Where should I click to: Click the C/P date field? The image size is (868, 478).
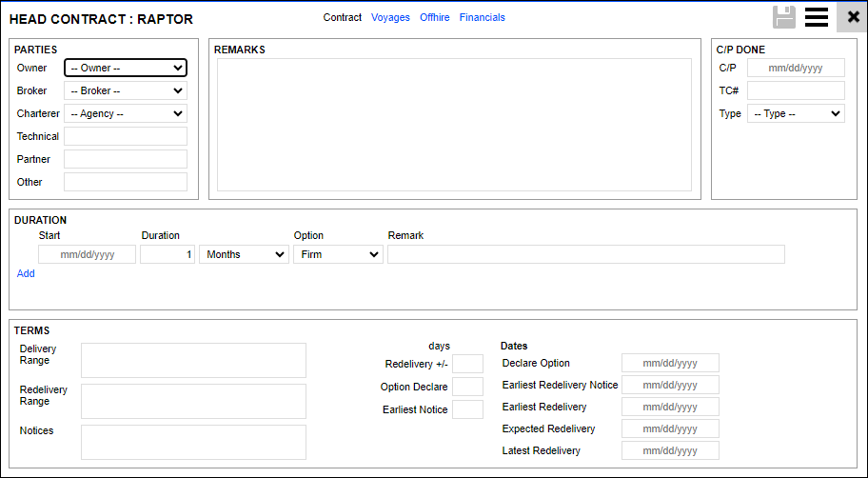pyautogui.click(x=796, y=68)
